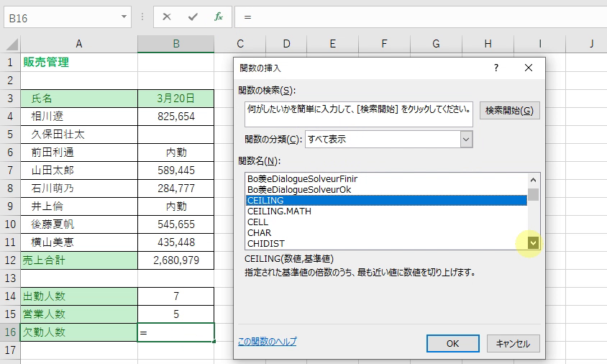
Task: Select CHAR in the function list
Action: click(x=259, y=232)
